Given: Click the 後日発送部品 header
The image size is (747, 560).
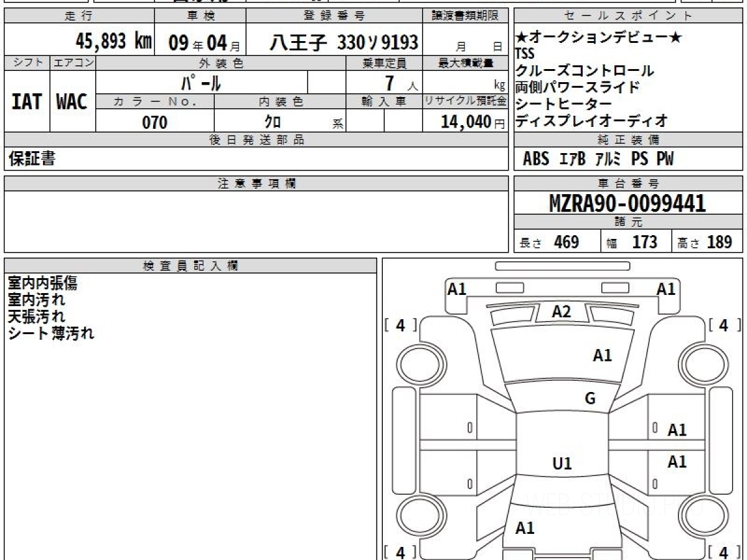Looking at the screenshot, I should coord(256,140).
